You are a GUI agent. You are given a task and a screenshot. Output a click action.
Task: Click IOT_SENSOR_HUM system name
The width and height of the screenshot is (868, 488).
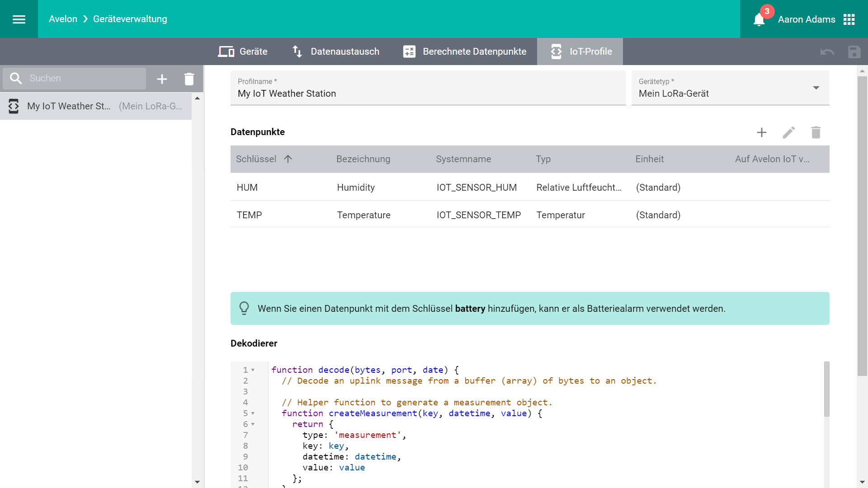pyautogui.click(x=476, y=188)
